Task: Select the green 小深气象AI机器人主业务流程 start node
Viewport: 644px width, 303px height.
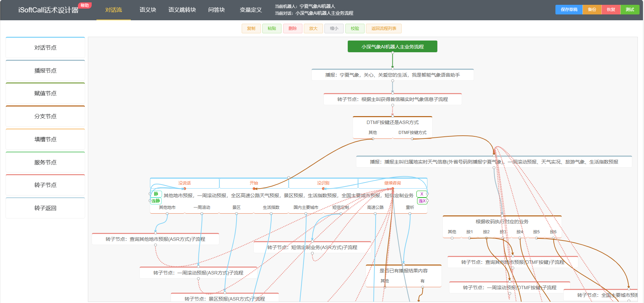Action: click(x=392, y=47)
